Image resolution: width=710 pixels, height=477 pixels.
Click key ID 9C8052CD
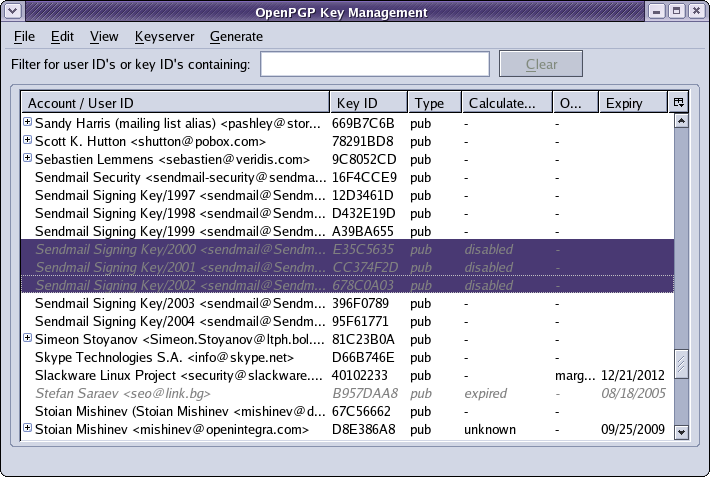[364, 159]
